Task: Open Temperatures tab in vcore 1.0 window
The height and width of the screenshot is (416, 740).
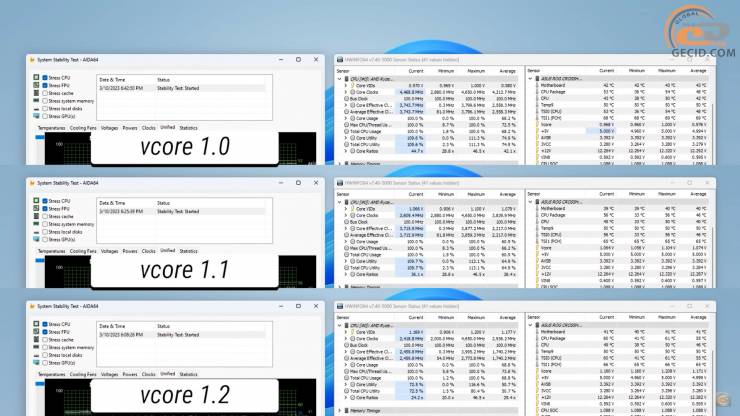Action: click(51, 128)
